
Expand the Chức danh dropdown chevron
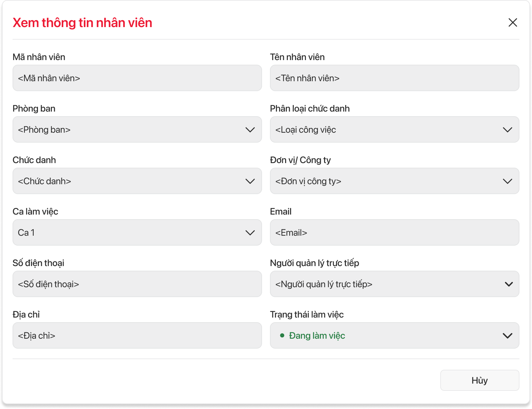250,181
